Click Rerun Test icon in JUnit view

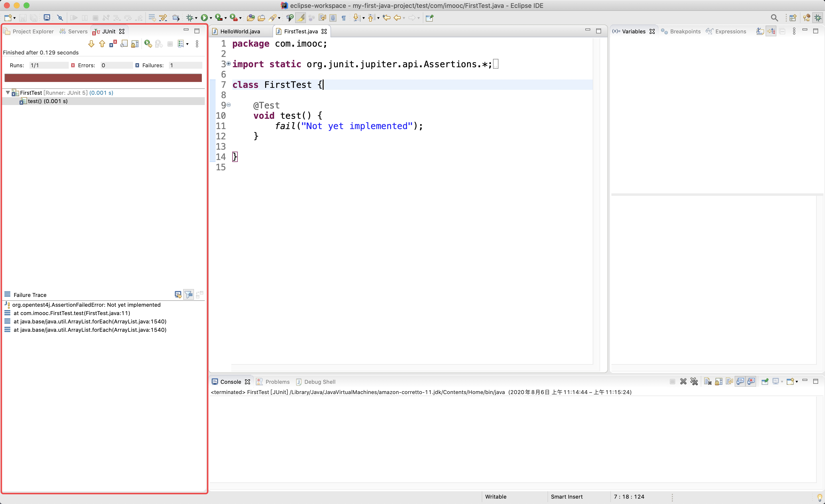[148, 44]
